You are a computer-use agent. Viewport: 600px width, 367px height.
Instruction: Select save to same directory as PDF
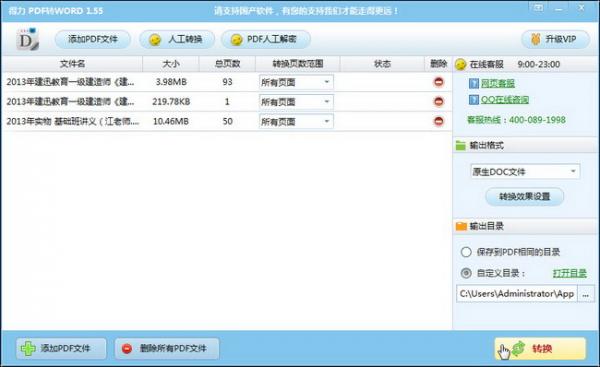point(466,252)
